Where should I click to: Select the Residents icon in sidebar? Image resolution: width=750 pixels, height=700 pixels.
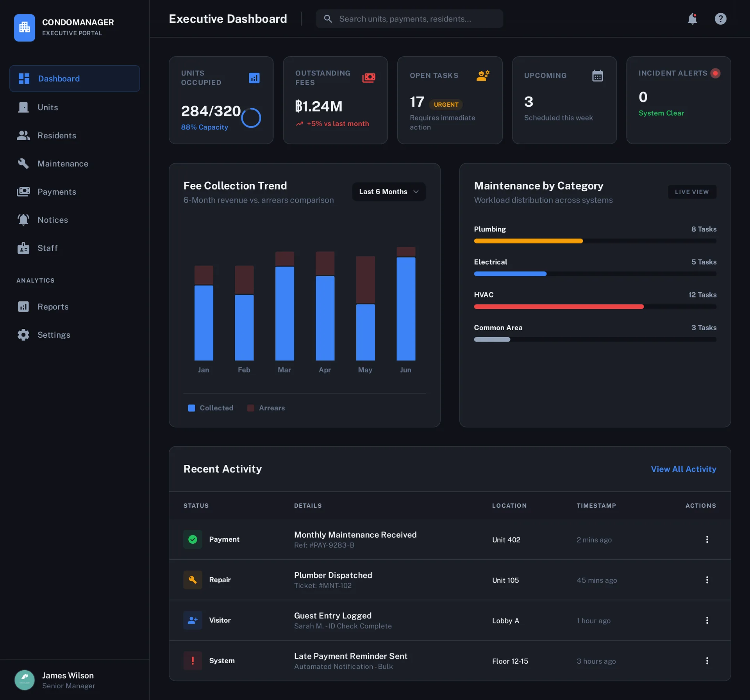tap(23, 135)
